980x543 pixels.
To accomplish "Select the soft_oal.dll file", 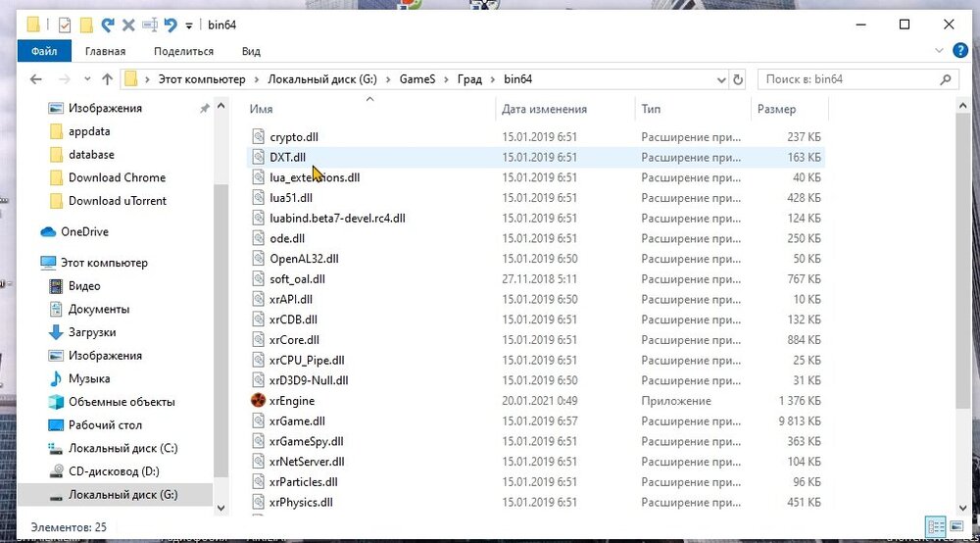I will (x=297, y=278).
